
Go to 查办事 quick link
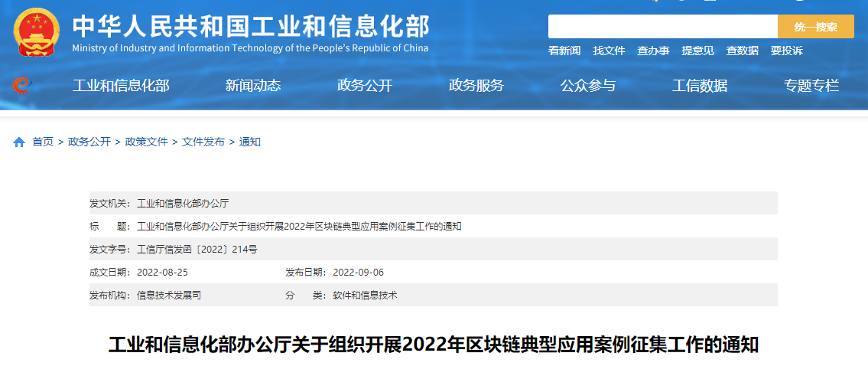[x=653, y=51]
